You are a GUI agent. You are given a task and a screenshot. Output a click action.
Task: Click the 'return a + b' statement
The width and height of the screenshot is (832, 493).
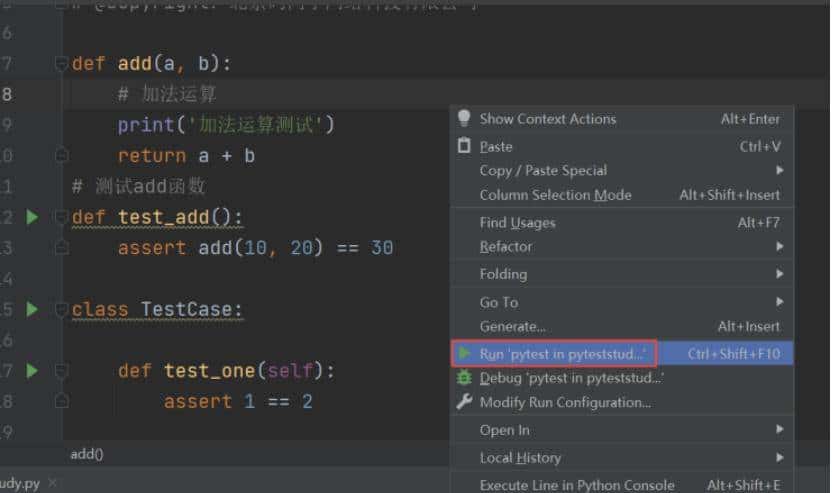point(186,155)
